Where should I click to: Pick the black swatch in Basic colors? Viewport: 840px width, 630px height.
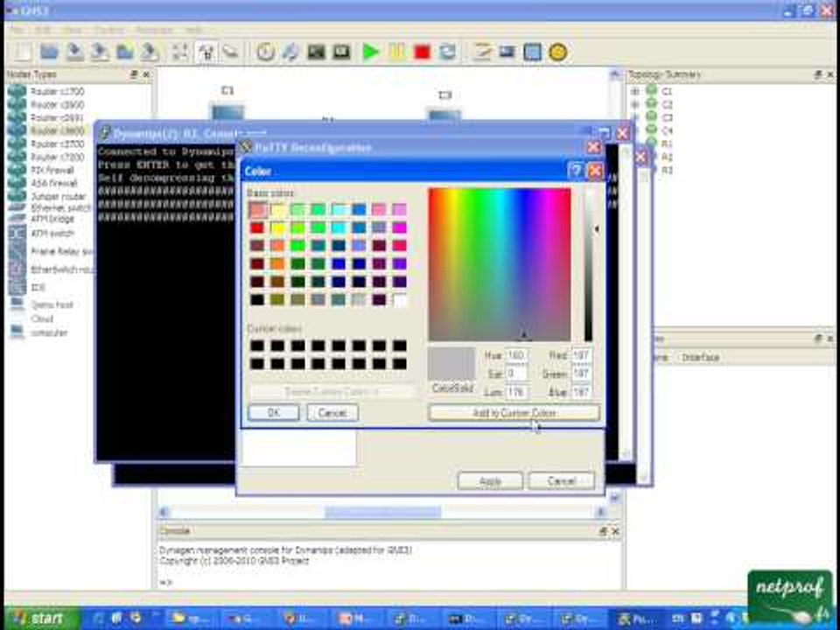click(257, 299)
